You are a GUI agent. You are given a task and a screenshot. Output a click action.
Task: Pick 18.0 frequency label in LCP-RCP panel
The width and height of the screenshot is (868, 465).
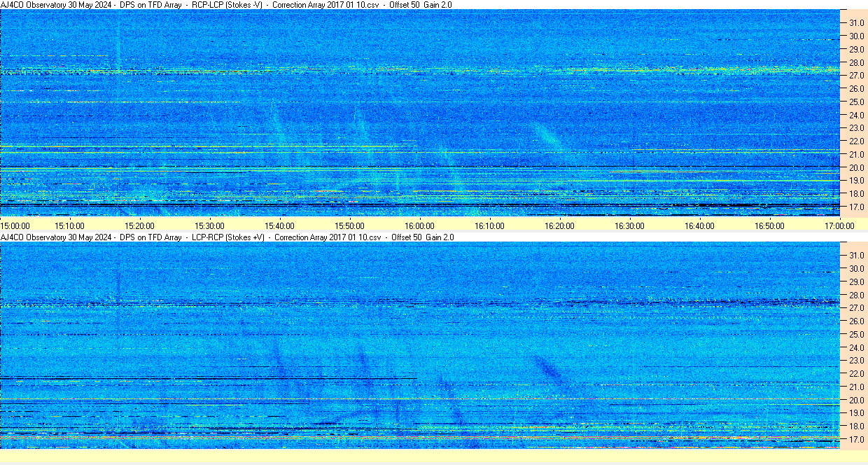click(x=857, y=426)
